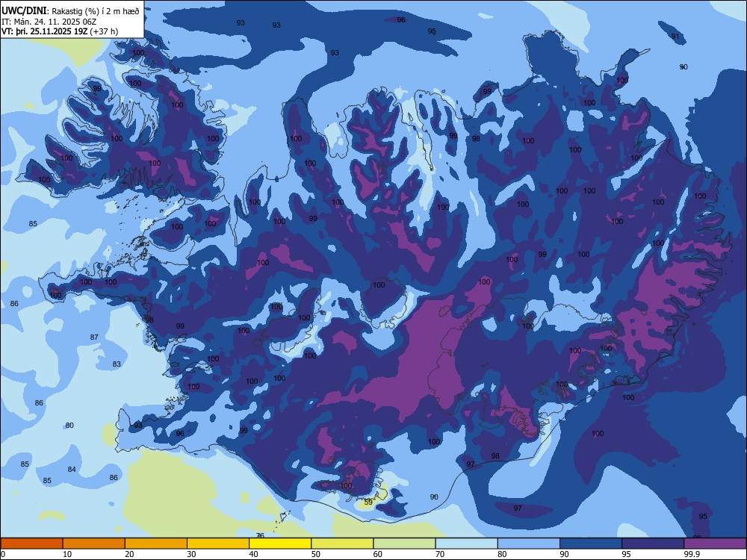This screenshot has height=560, width=747.
Task: Pick the purple above-99.9 legend swatch
Action: click(x=715, y=543)
